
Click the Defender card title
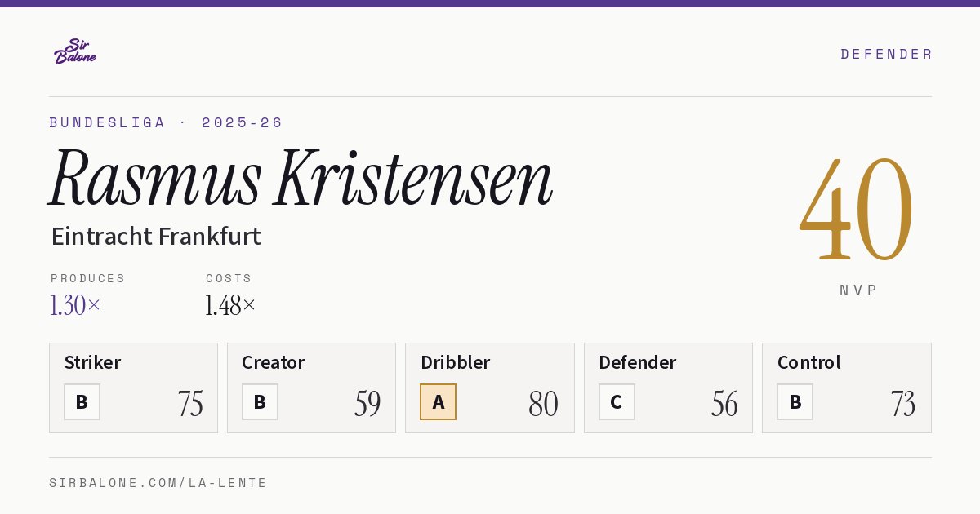pyautogui.click(x=637, y=362)
